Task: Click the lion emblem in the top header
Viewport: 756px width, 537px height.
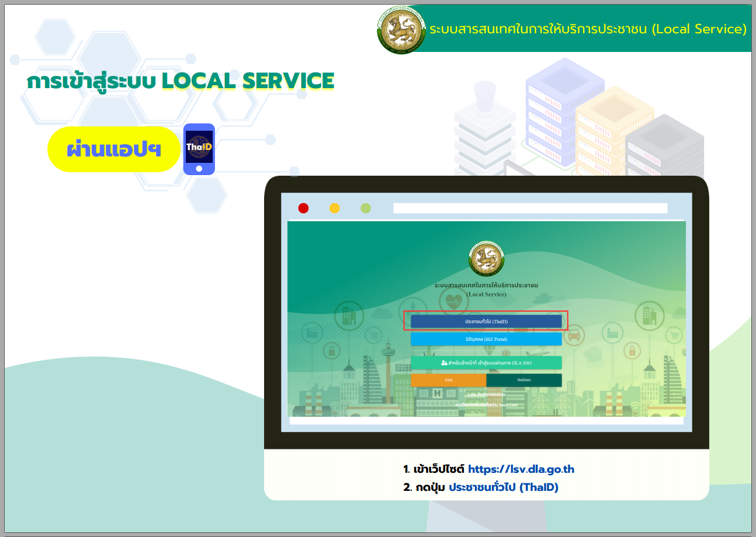Action: [x=401, y=29]
